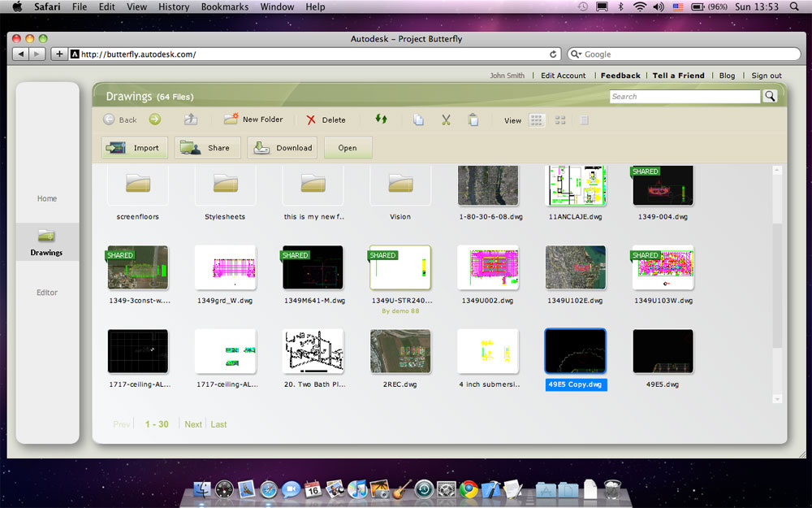Viewport: 812px width, 508px height.
Task: Jump to Last page of files
Action: pos(218,424)
